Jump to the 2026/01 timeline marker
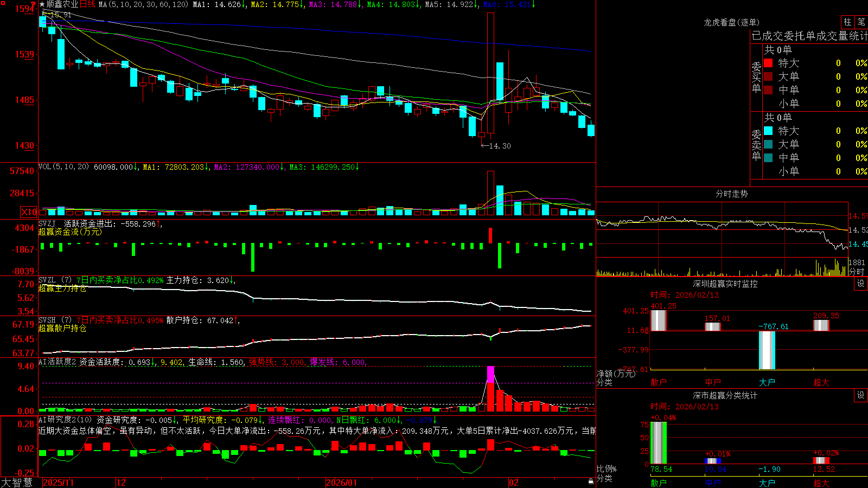 pyautogui.click(x=342, y=483)
